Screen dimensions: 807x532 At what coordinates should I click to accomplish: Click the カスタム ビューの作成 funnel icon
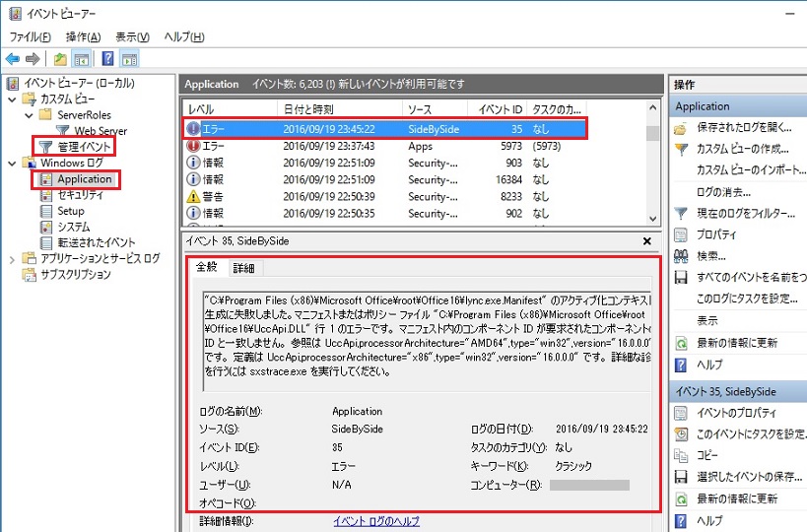coord(681,149)
